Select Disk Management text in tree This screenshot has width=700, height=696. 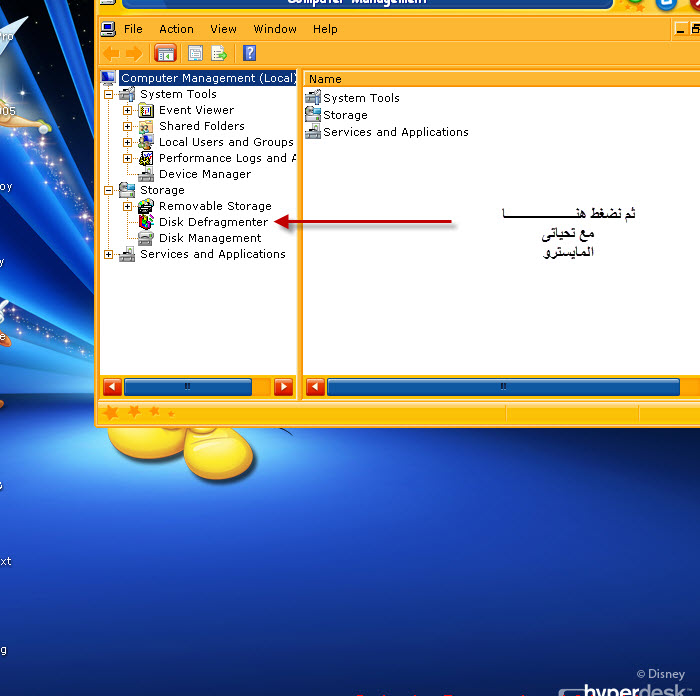pos(210,238)
